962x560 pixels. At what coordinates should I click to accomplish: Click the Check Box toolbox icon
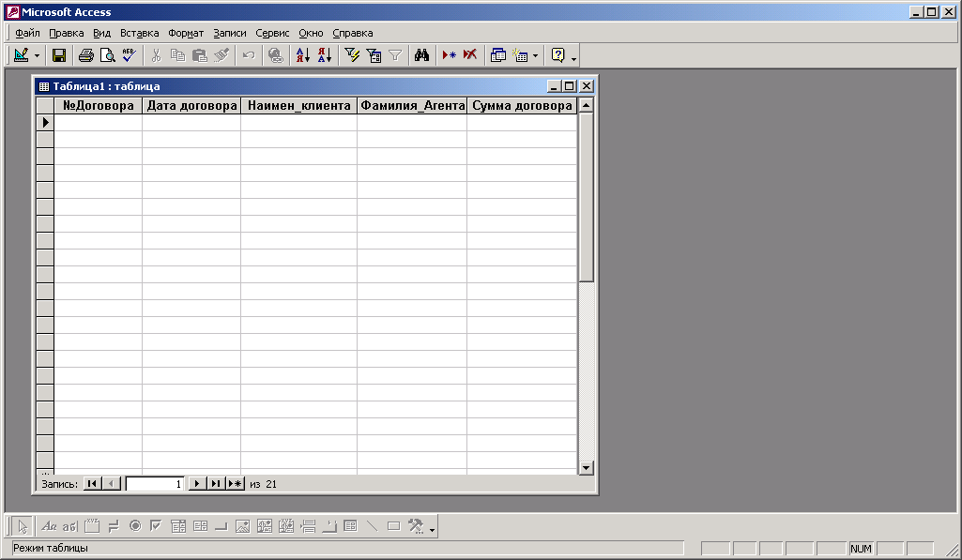tap(157, 526)
